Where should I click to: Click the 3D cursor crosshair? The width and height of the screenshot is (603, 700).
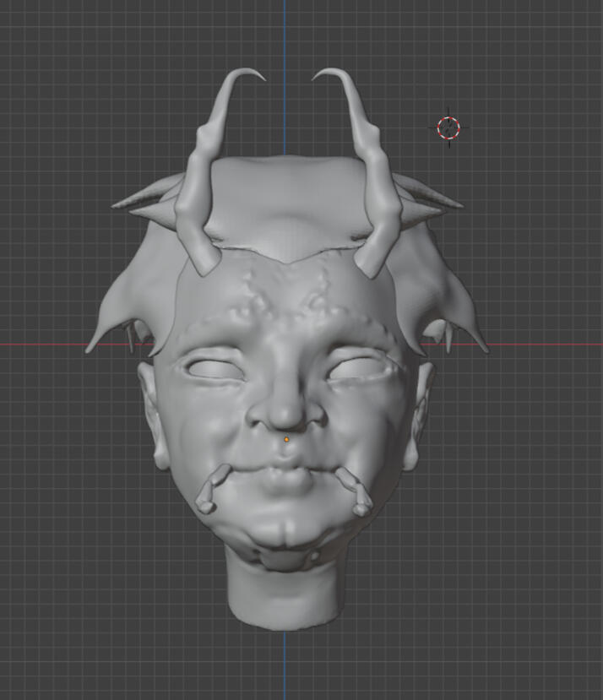[448, 128]
